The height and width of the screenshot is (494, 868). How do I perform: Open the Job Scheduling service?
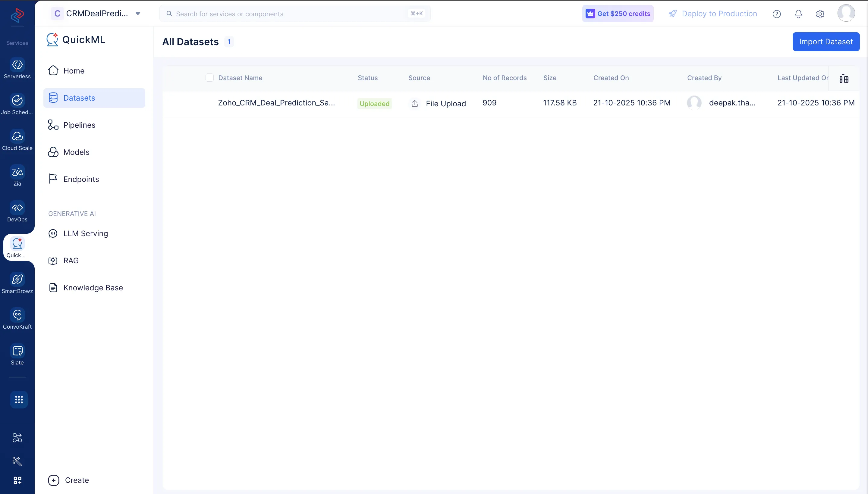[x=17, y=100]
